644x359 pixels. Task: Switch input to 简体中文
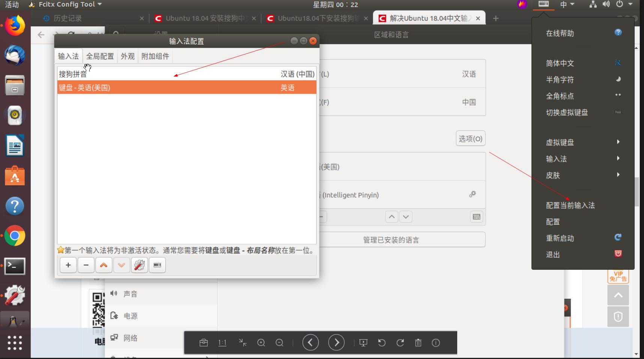tap(560, 63)
